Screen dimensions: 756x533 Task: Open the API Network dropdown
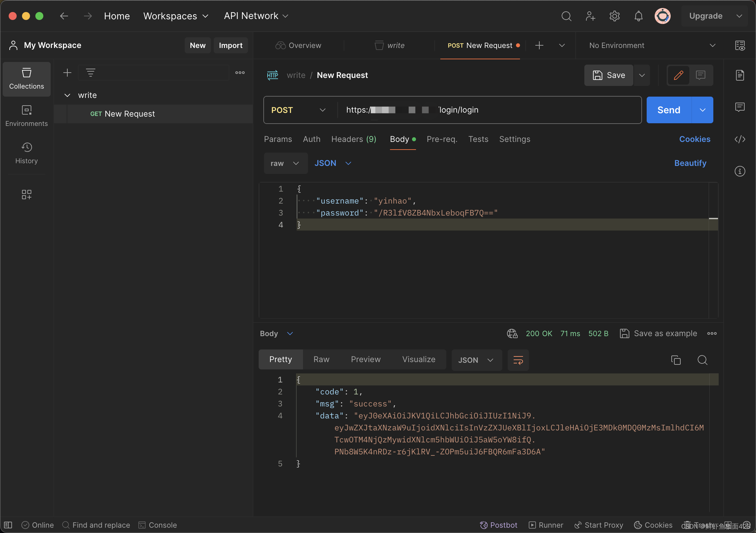coord(256,16)
